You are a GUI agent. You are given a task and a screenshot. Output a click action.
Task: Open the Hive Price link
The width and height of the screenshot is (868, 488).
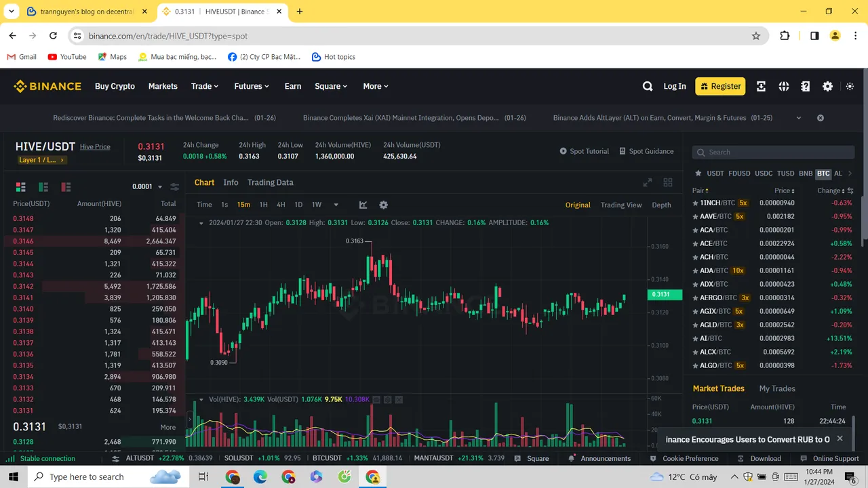(x=95, y=147)
